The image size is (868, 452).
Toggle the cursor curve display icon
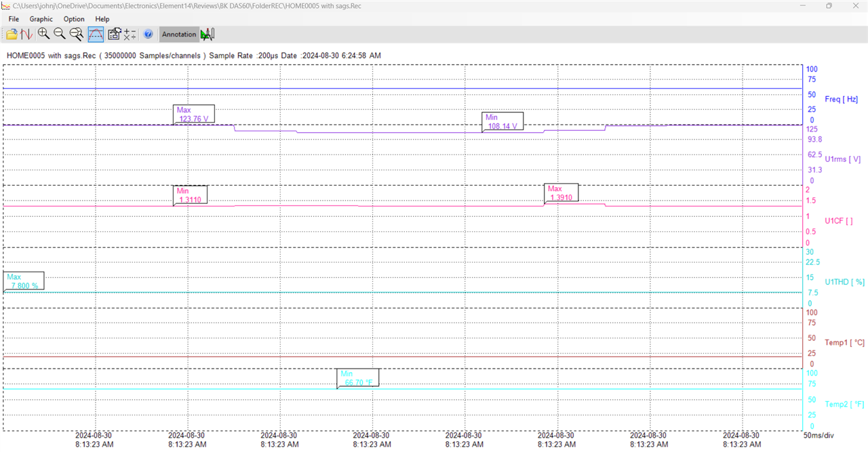[x=96, y=34]
